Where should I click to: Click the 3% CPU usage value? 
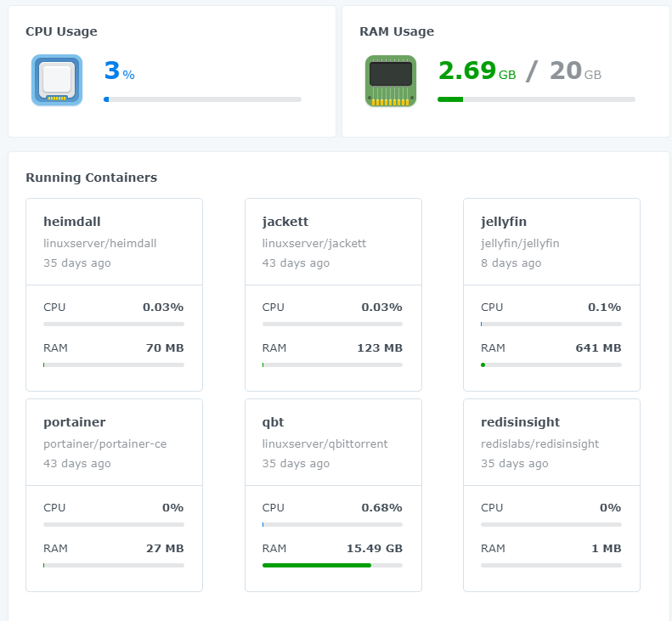(x=119, y=71)
